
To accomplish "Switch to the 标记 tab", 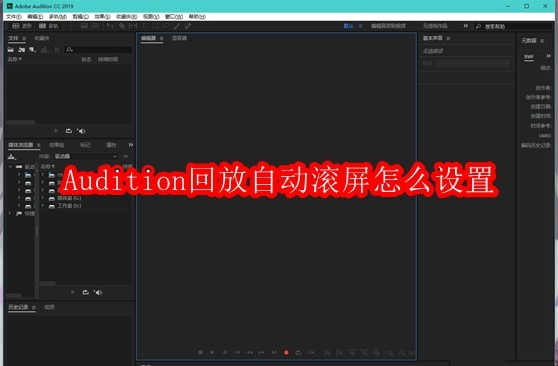I will pyautogui.click(x=85, y=145).
